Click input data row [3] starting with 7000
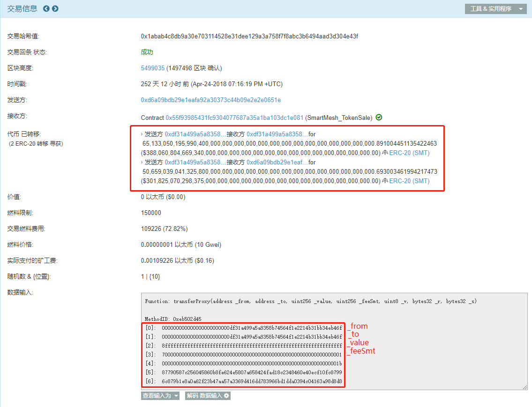Screen dimensions: 532x407 244,355
